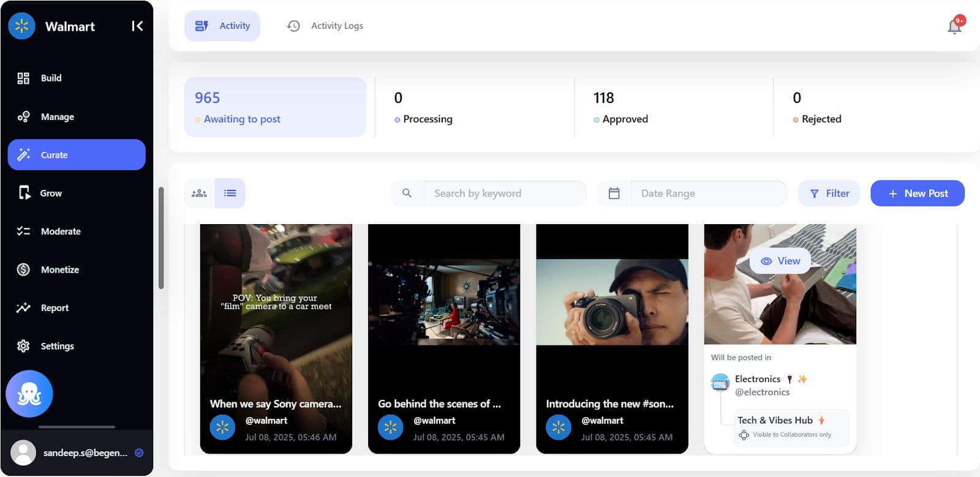Open the Monetize section
Viewport: 980px width, 477px height.
coord(77,269)
